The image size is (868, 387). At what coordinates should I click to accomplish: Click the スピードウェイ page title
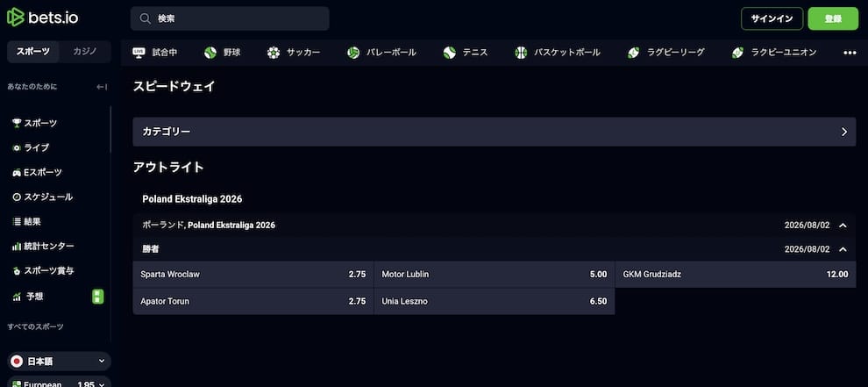coord(174,87)
